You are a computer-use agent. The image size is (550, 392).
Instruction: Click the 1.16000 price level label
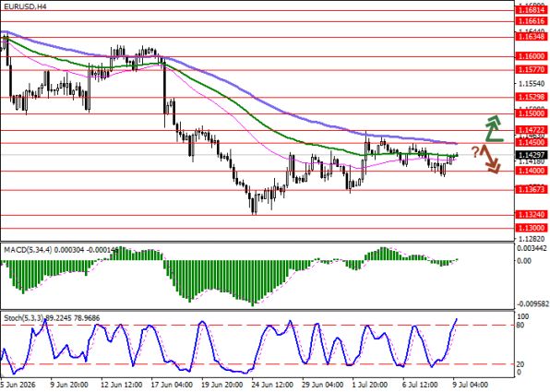click(x=532, y=56)
